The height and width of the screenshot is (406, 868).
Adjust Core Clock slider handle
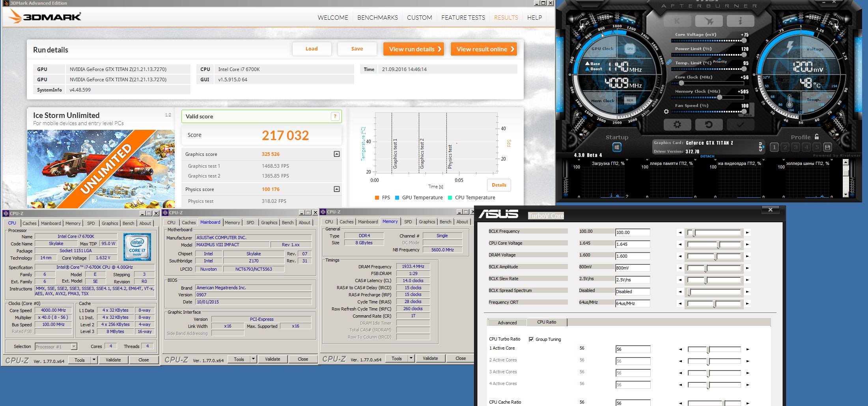681,83
